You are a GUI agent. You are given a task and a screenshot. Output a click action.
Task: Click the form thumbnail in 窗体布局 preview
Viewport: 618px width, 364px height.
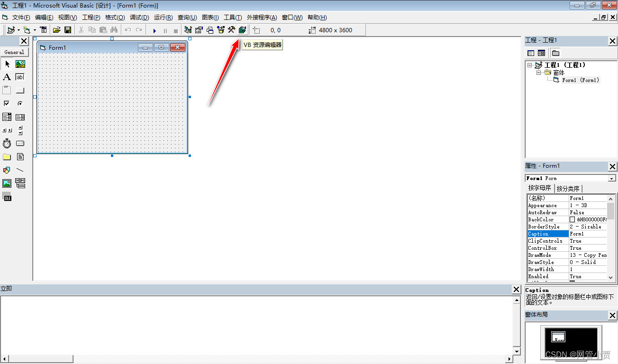click(559, 337)
